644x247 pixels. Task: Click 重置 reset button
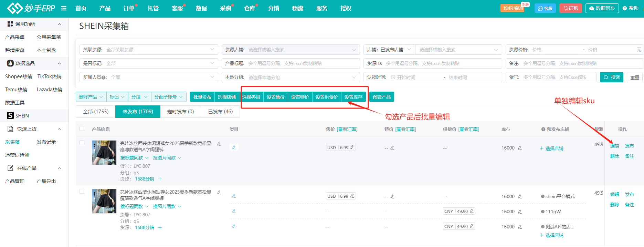click(x=635, y=77)
